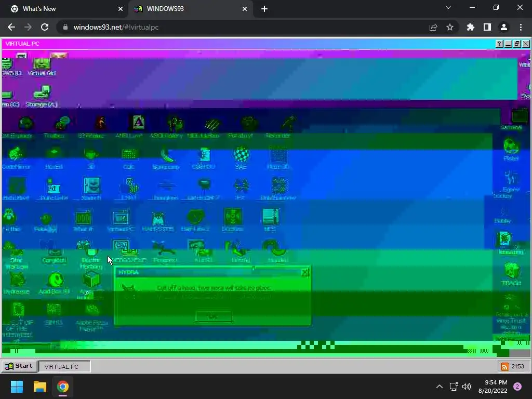Bookmark this page with the star

pyautogui.click(x=450, y=27)
